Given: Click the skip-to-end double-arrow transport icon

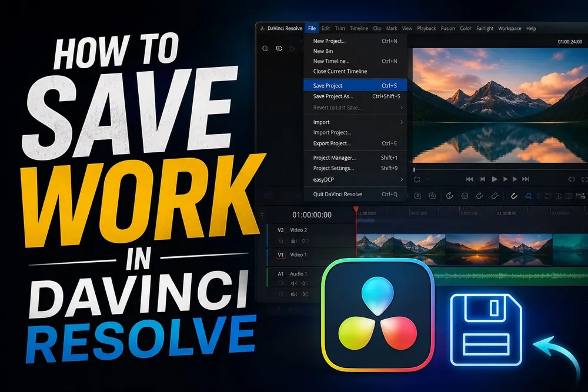Looking at the screenshot, I should pos(526,179).
